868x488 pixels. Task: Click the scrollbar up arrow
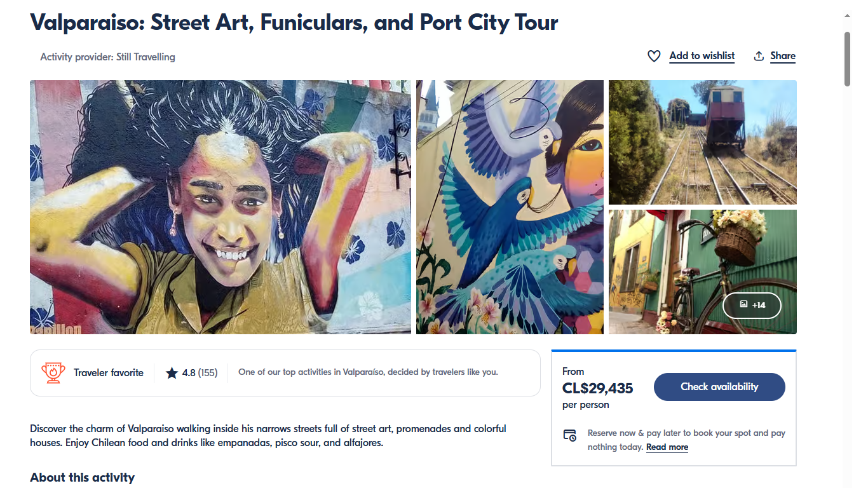(x=847, y=15)
